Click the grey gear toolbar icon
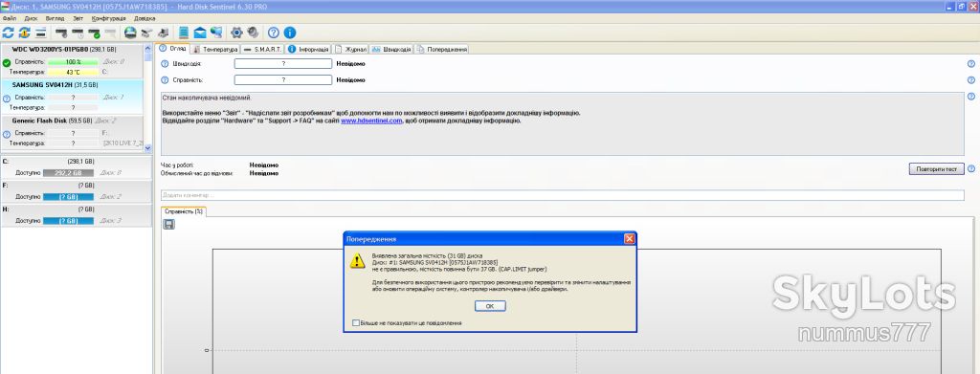The image size is (980, 374). coord(253,33)
